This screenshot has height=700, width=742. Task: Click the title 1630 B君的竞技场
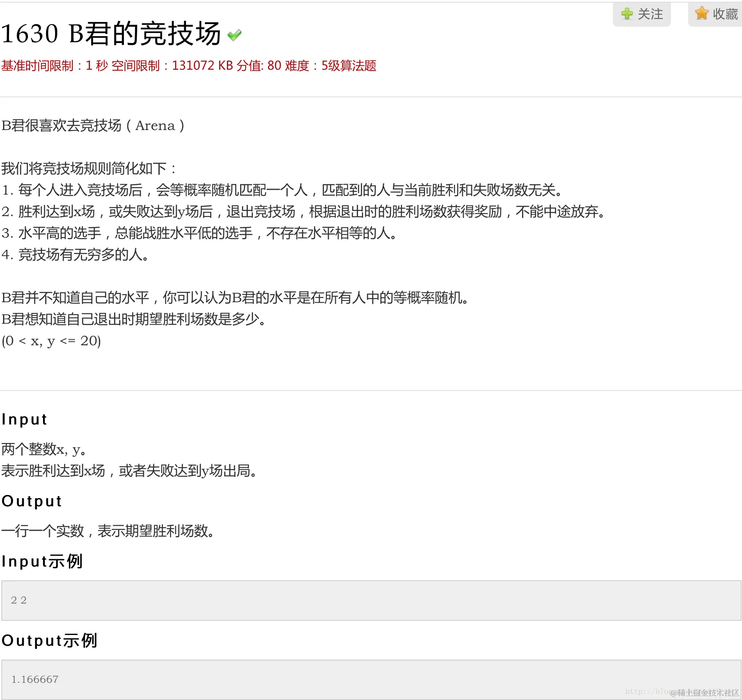(x=111, y=34)
